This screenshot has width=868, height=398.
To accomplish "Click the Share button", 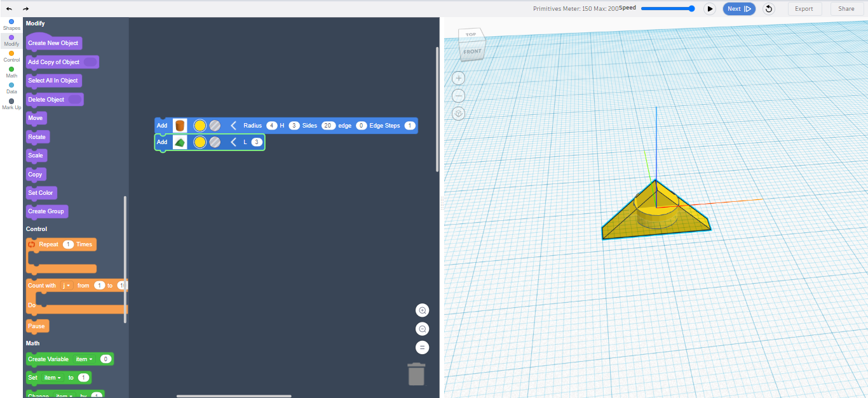I will [x=846, y=9].
